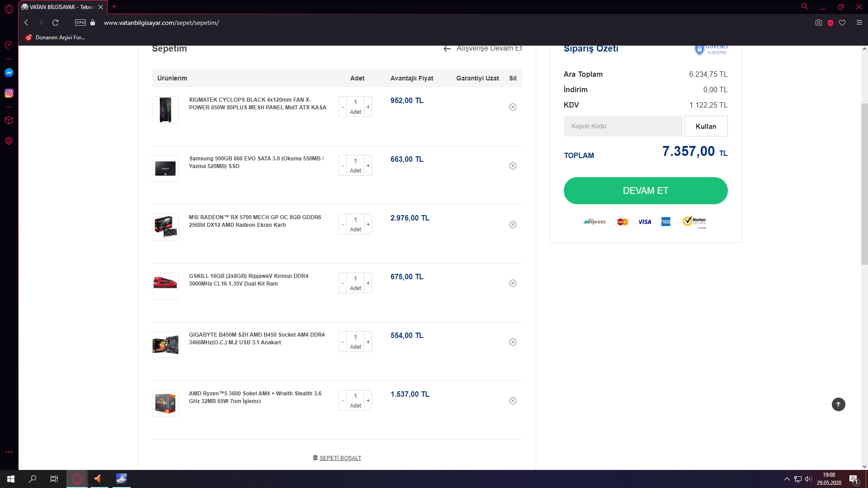
Task: Open new tab with plus button
Action: [114, 7]
